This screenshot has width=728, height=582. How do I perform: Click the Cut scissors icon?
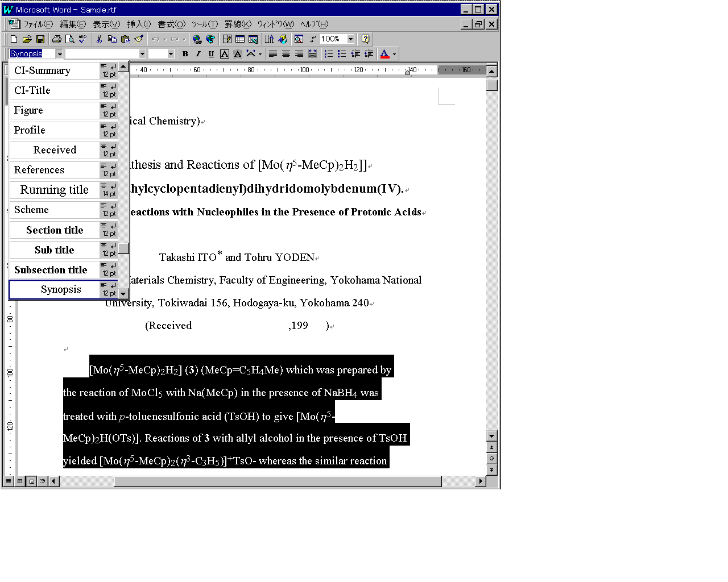click(x=99, y=39)
